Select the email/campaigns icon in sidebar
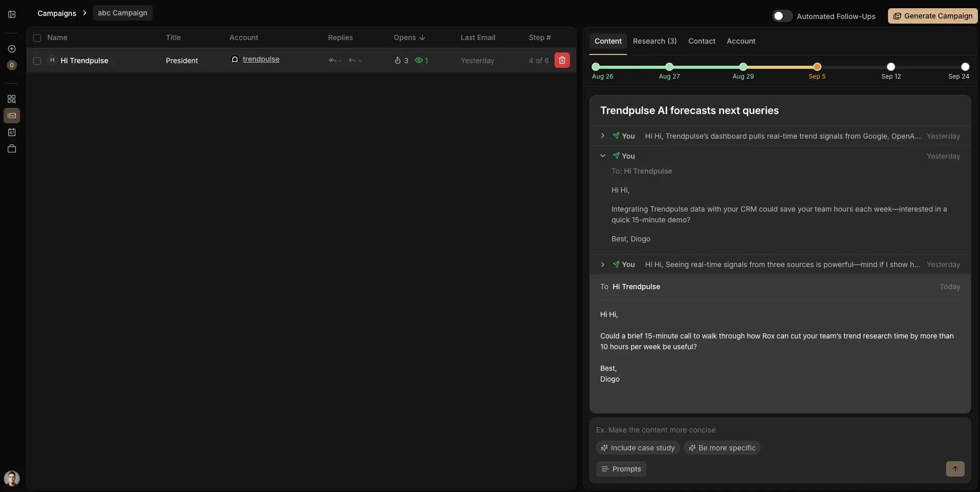This screenshot has width=980, height=492. pyautogui.click(x=11, y=116)
